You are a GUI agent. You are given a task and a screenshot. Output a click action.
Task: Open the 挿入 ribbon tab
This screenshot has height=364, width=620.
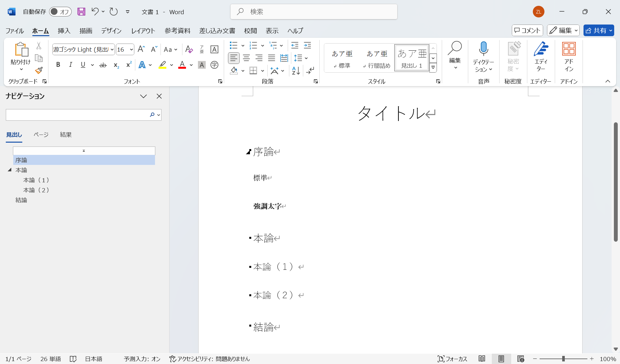click(x=64, y=31)
